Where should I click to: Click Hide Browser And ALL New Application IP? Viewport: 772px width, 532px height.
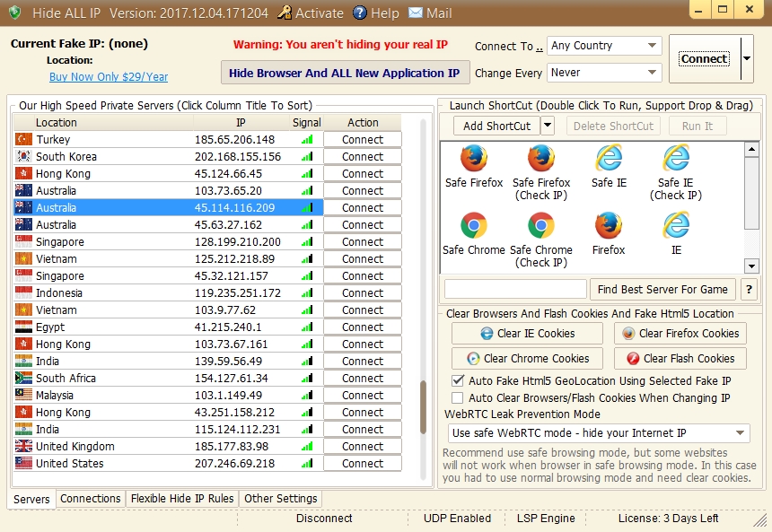pyautogui.click(x=345, y=73)
